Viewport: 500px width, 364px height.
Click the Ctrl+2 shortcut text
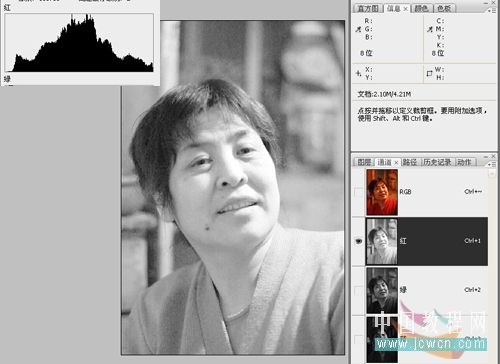click(472, 290)
